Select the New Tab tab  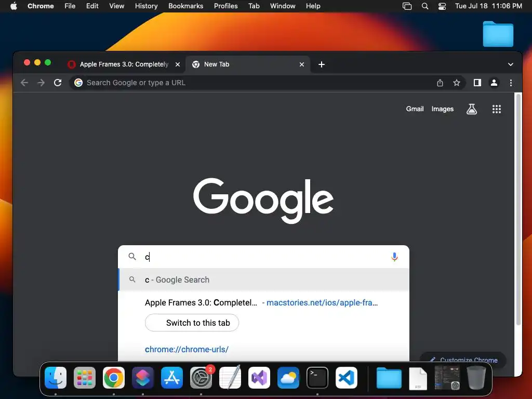click(x=248, y=64)
